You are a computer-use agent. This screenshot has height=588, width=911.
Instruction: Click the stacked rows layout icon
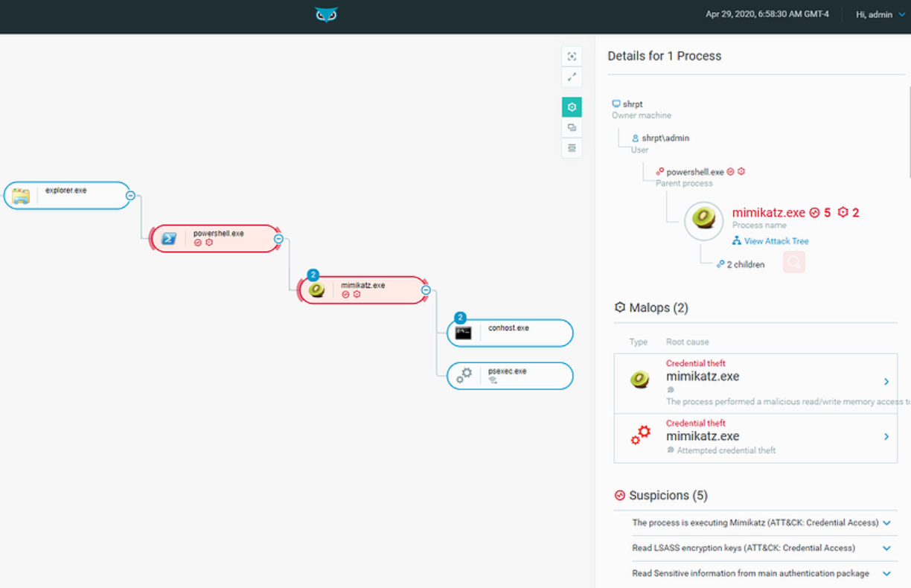[x=572, y=148]
